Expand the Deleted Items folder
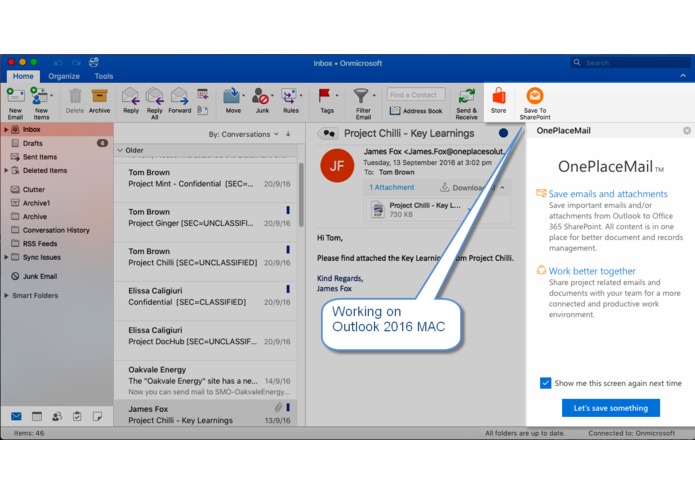The width and height of the screenshot is (695, 494). pos(6,170)
